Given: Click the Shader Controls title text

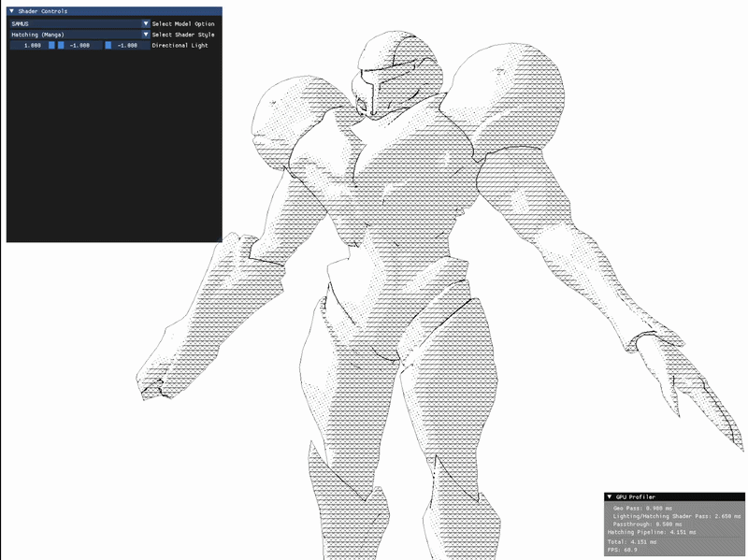Looking at the screenshot, I should tap(43, 11).
